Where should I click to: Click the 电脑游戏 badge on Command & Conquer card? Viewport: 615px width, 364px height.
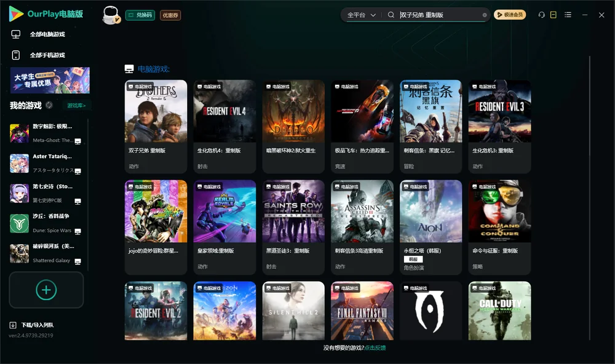pos(483,187)
